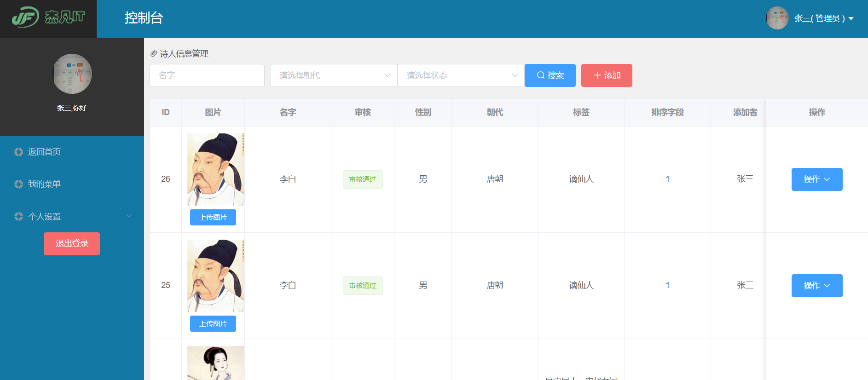
Task: Click the 朝代 column header
Action: pyautogui.click(x=495, y=112)
